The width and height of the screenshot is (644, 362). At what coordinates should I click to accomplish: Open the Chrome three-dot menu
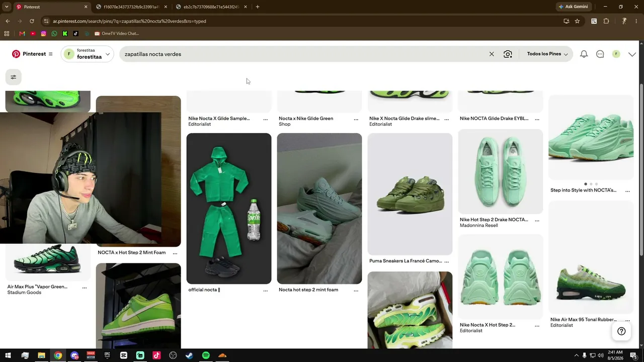click(x=636, y=21)
